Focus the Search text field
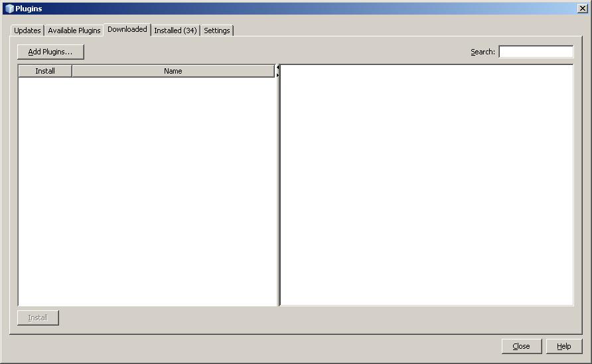 click(536, 52)
